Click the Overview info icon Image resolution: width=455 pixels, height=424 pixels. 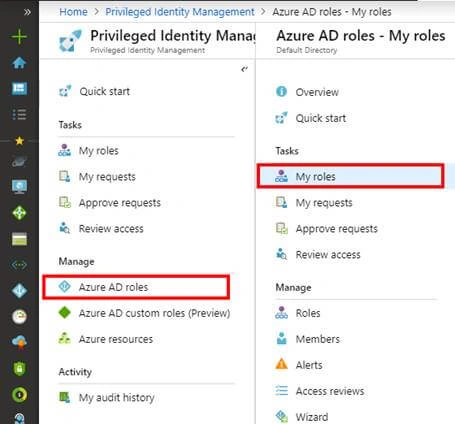(x=282, y=91)
